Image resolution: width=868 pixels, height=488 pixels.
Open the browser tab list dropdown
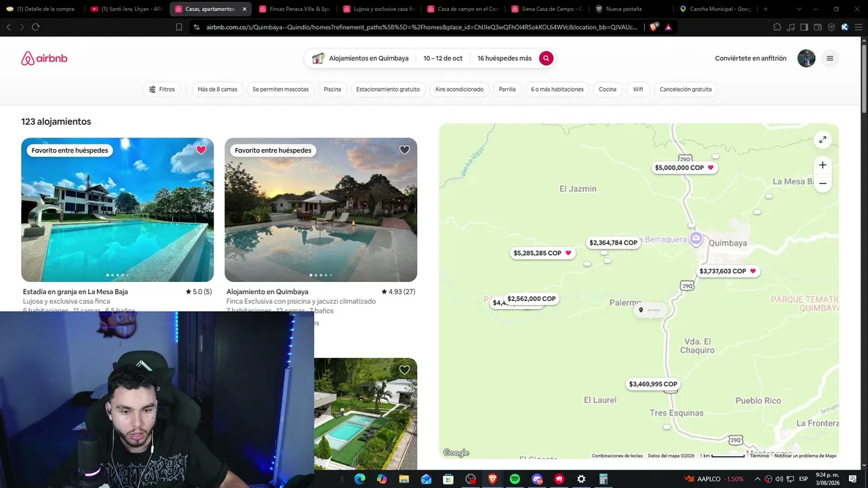[799, 9]
